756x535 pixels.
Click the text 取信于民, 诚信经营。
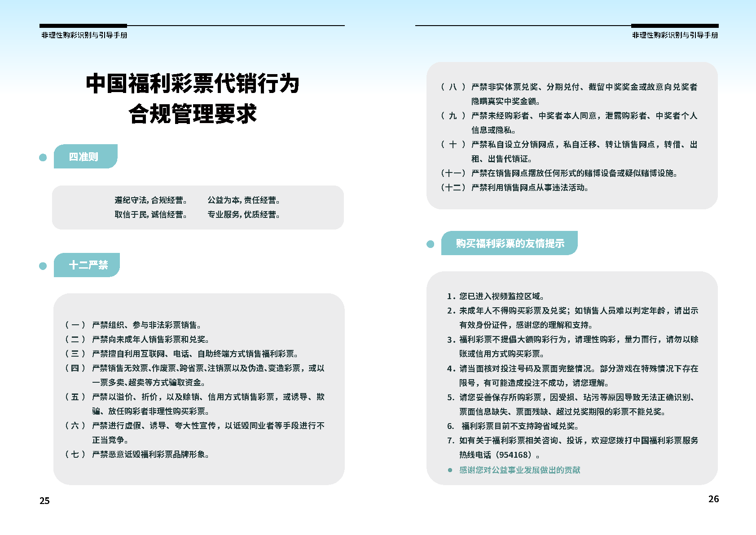[x=151, y=215]
